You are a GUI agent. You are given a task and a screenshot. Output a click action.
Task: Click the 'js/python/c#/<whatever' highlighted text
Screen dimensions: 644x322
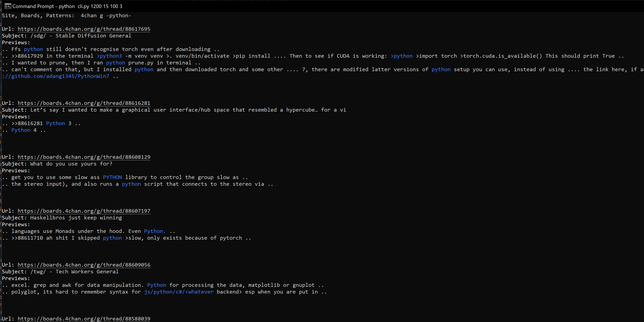[178, 292]
